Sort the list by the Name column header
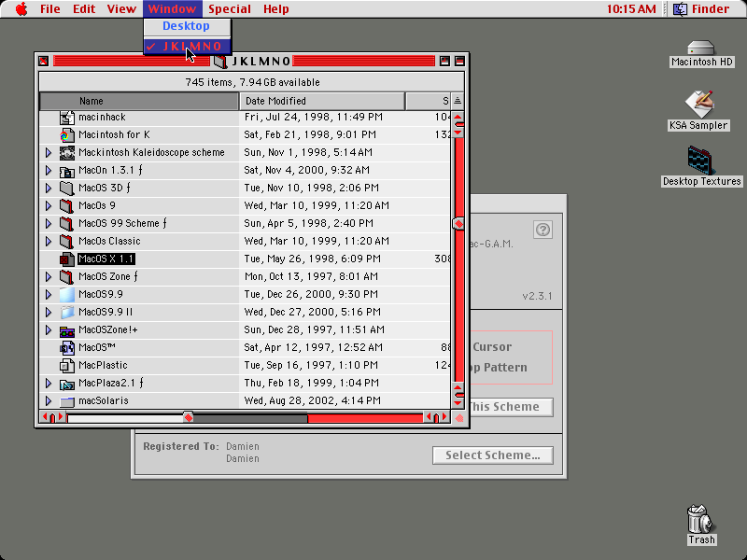This screenshot has width=747, height=560. coord(139,101)
